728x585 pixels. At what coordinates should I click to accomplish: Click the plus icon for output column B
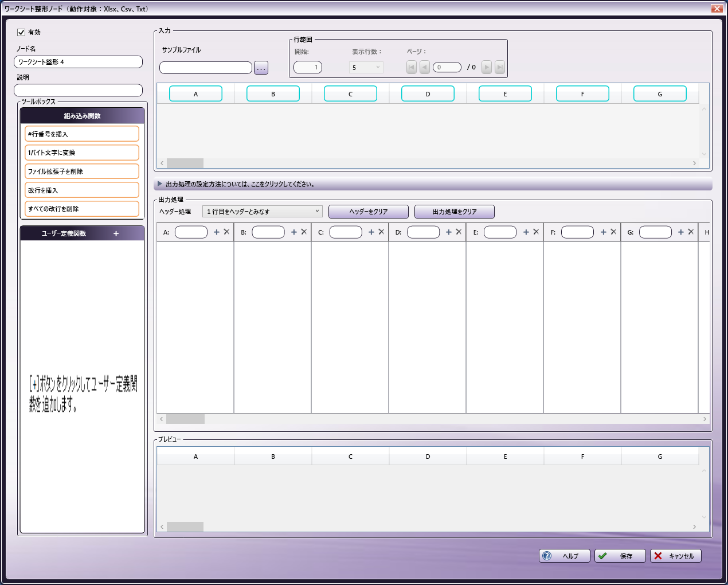(294, 232)
